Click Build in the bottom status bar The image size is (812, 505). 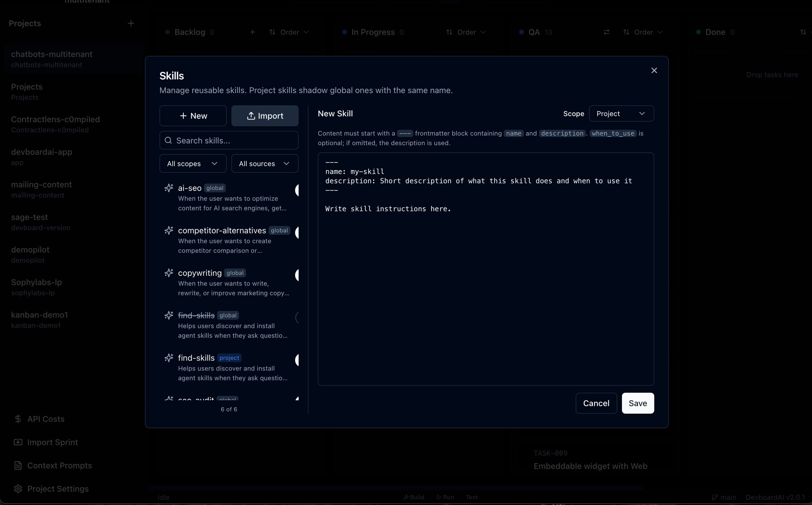tap(414, 497)
